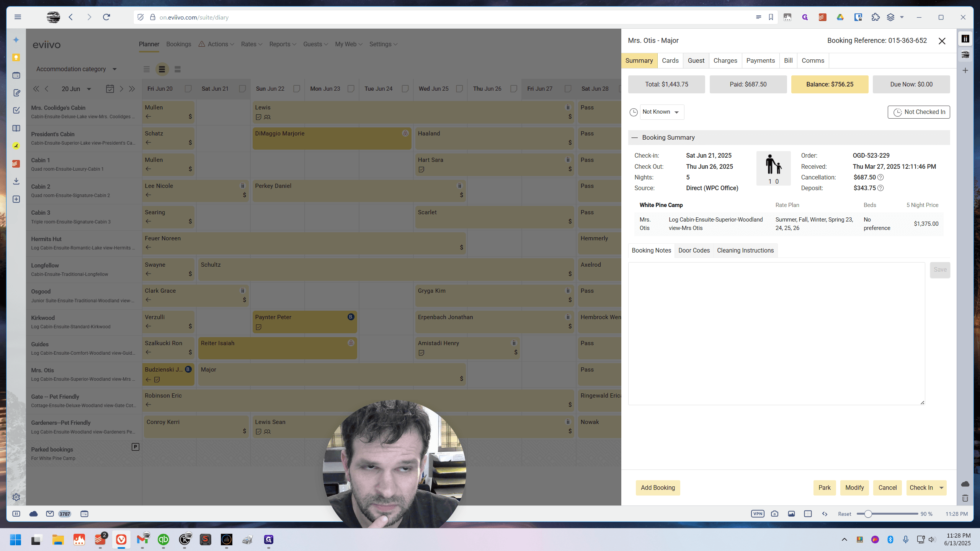980x551 pixels.
Task: Open the calendar date picker icon
Action: (x=110, y=89)
